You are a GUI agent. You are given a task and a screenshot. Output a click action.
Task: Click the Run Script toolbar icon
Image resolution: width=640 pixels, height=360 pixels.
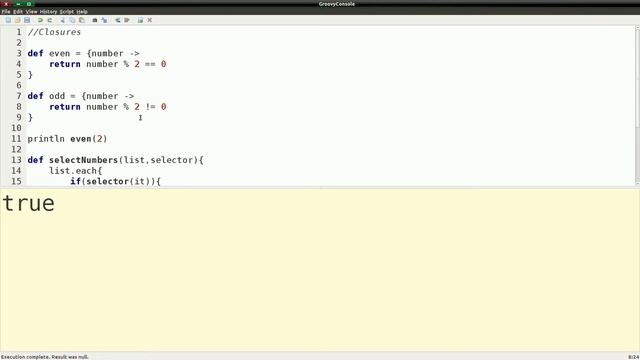point(140,20)
